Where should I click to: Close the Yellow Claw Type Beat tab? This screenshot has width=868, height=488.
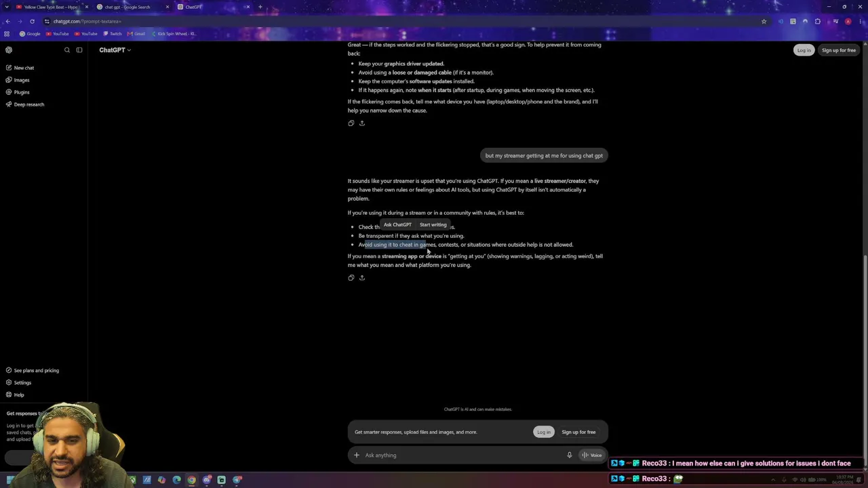(x=86, y=7)
